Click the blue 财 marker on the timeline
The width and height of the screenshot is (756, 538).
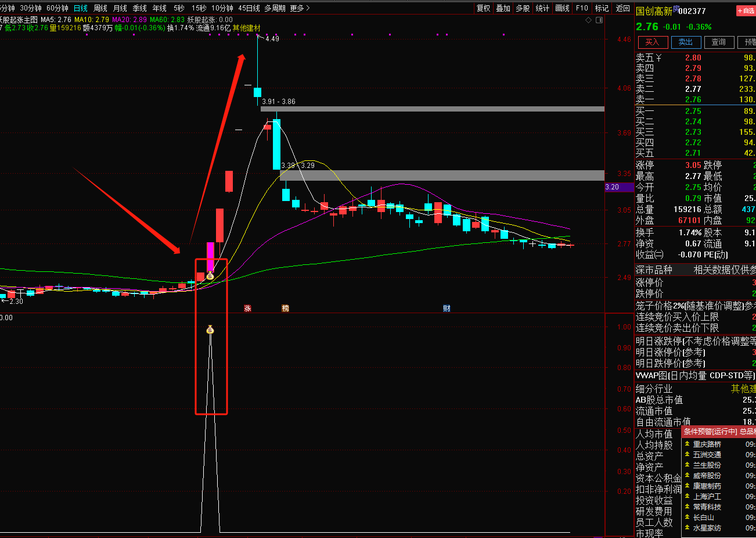click(x=447, y=309)
